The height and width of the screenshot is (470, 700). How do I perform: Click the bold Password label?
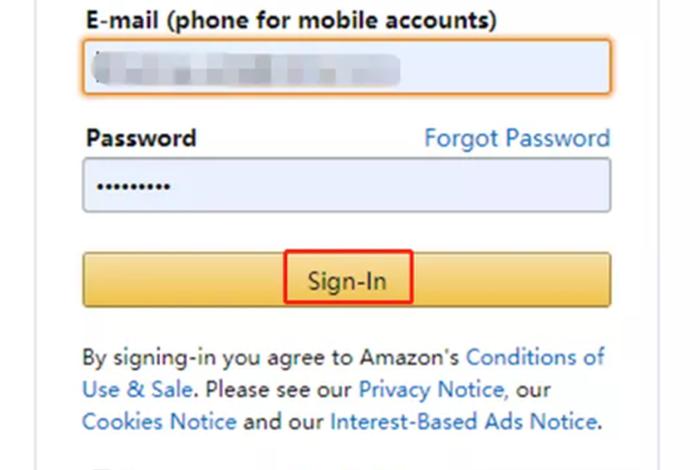141,138
